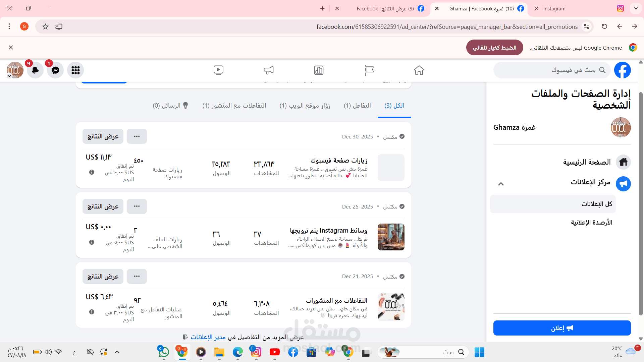Collapse the مركز الإعلانات sidebar section

(501, 184)
